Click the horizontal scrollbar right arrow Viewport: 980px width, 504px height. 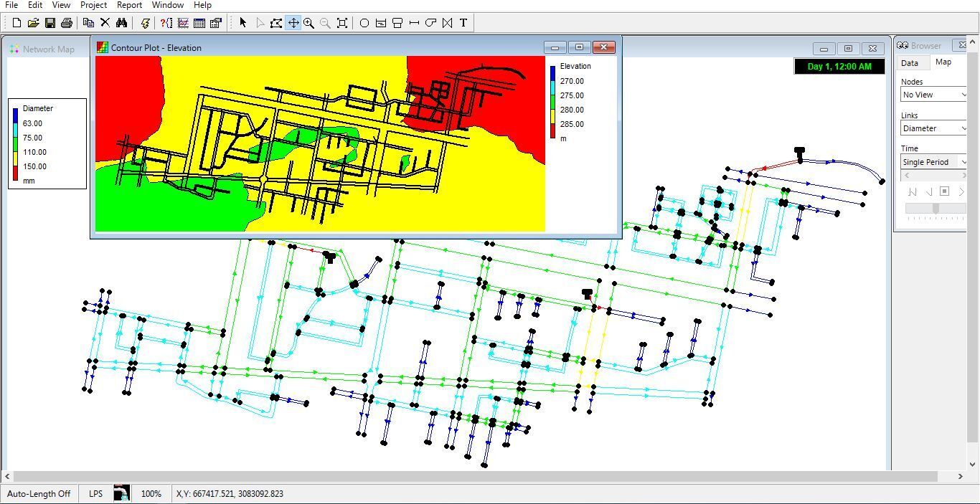961,476
